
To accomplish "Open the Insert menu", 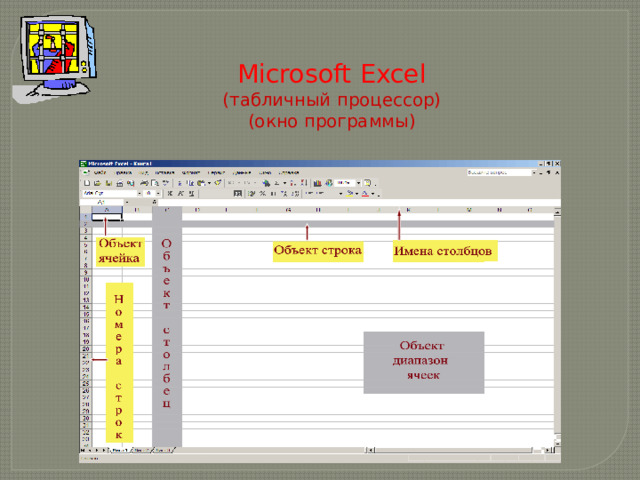I will click(x=164, y=173).
